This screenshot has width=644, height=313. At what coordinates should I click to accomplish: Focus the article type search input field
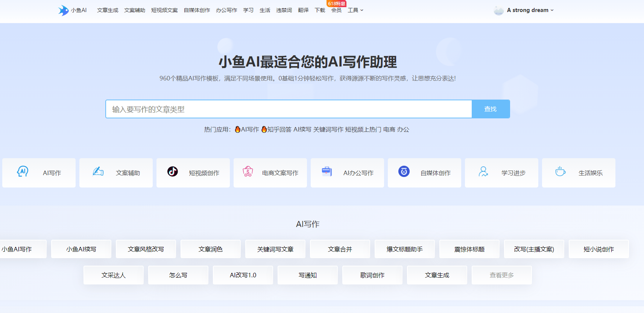(x=289, y=109)
